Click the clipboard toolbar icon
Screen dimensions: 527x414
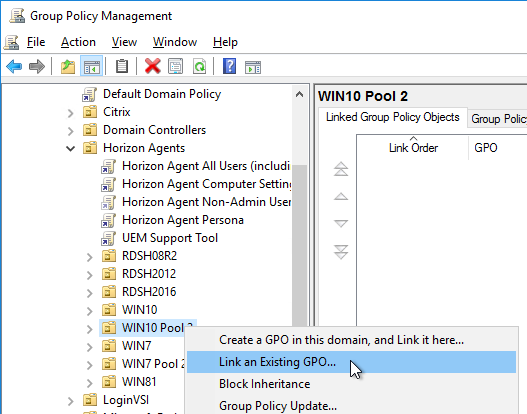click(x=122, y=66)
